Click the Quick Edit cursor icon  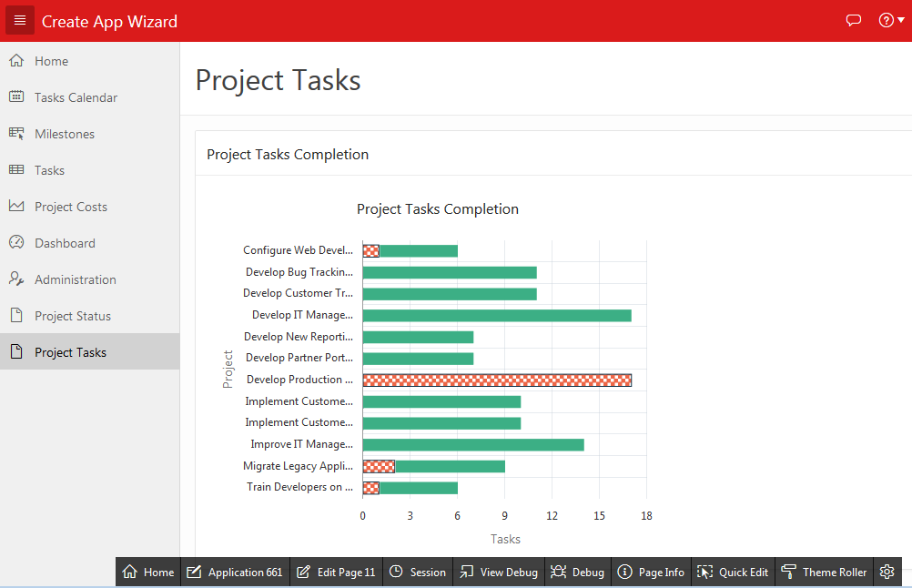pos(705,572)
